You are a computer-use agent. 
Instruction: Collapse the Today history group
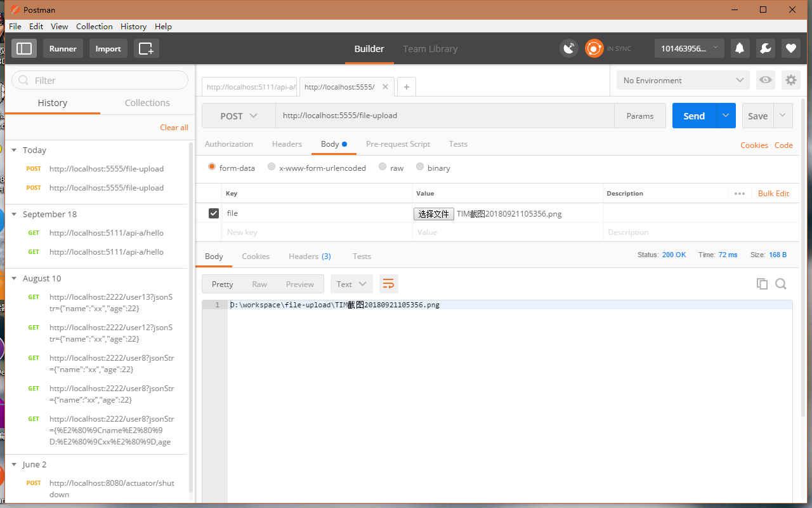pyautogui.click(x=14, y=150)
